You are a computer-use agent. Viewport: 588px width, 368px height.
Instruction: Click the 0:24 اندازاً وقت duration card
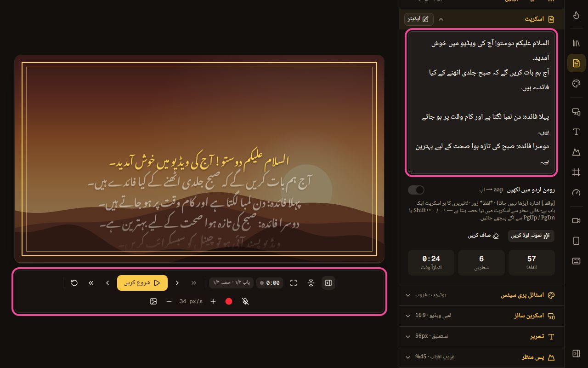tap(431, 263)
